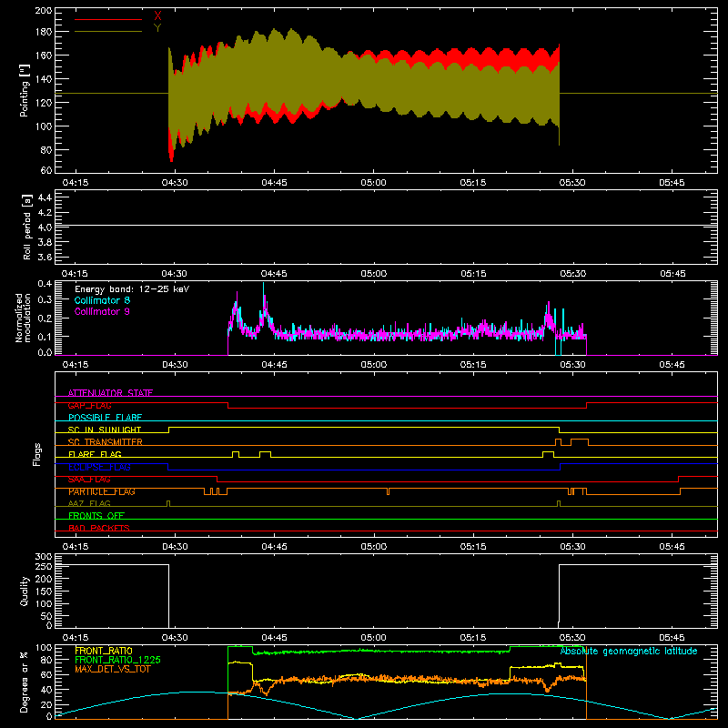
Task: Click the 05:15 time label below modulation plot
Action: coord(473,365)
